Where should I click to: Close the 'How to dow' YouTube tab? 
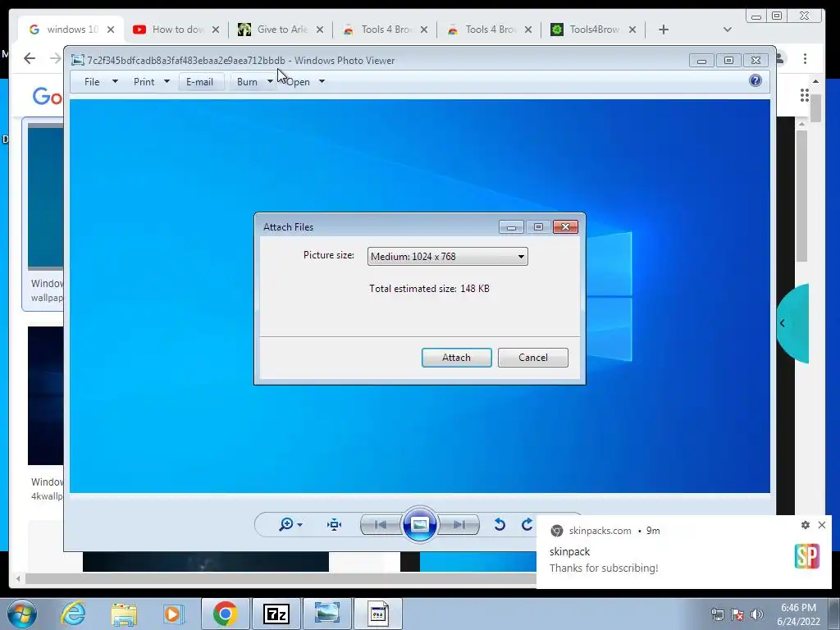(216, 30)
